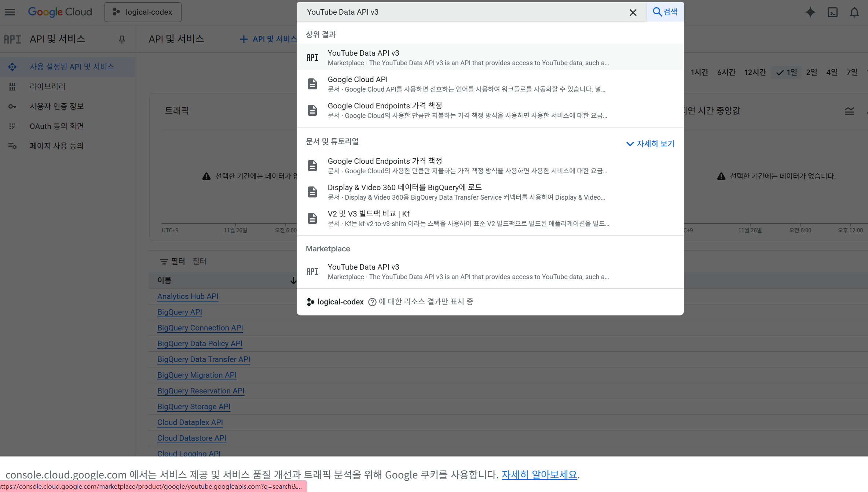Activate Cloud Shell terminal icon
Viewport: 868px width, 492px height.
(x=832, y=12)
